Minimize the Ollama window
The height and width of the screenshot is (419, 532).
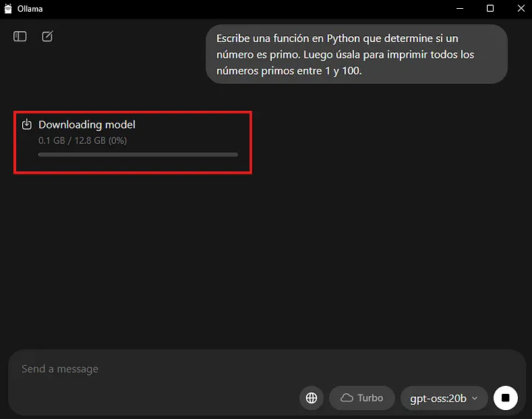[460, 8]
